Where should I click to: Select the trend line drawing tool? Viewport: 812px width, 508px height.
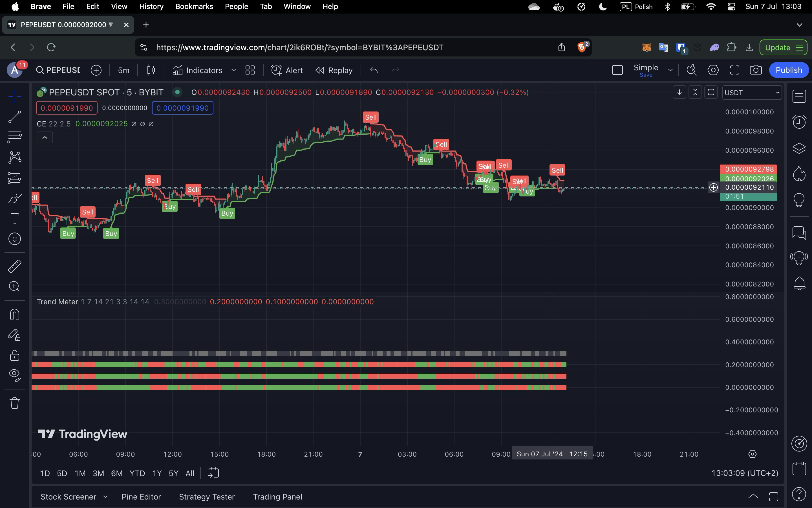click(x=14, y=117)
